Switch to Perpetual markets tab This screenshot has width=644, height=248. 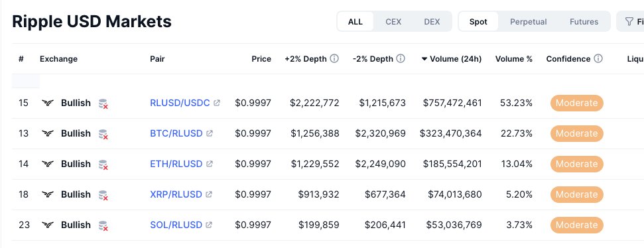point(528,22)
